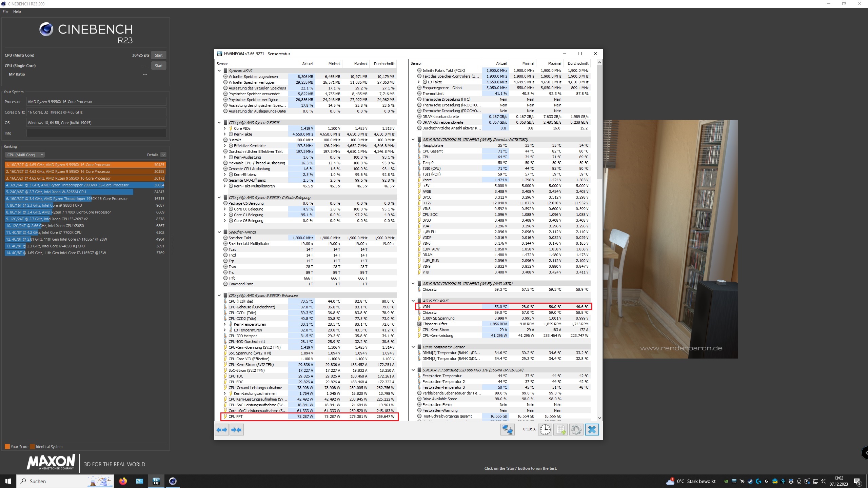This screenshot has height=488, width=868.
Task: Expand the Core VIDs row
Action: [225, 128]
